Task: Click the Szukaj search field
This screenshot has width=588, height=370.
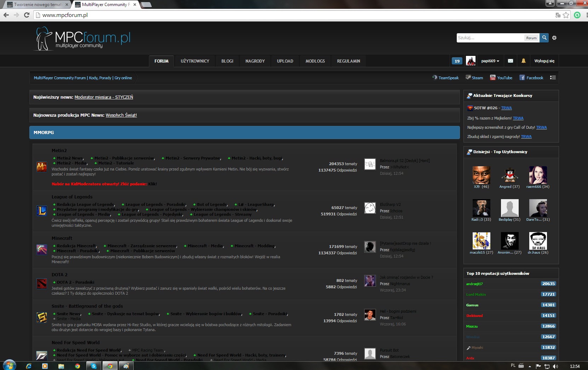Action: [490, 38]
